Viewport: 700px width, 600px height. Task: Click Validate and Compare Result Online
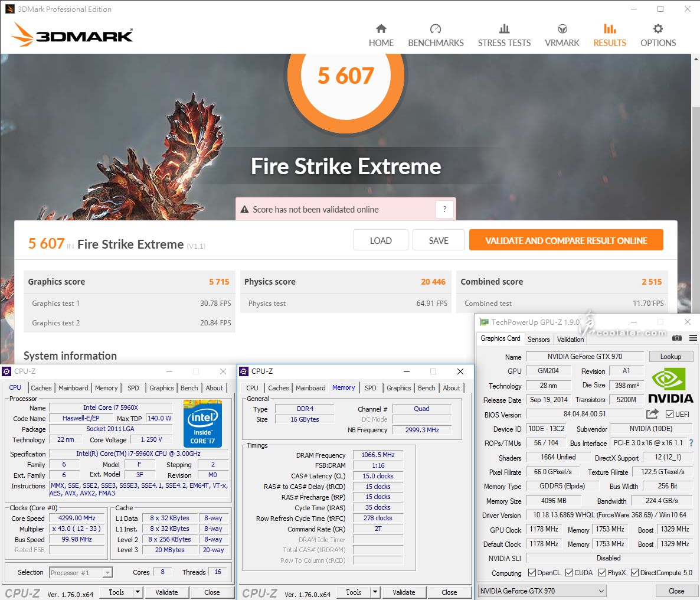tap(566, 240)
